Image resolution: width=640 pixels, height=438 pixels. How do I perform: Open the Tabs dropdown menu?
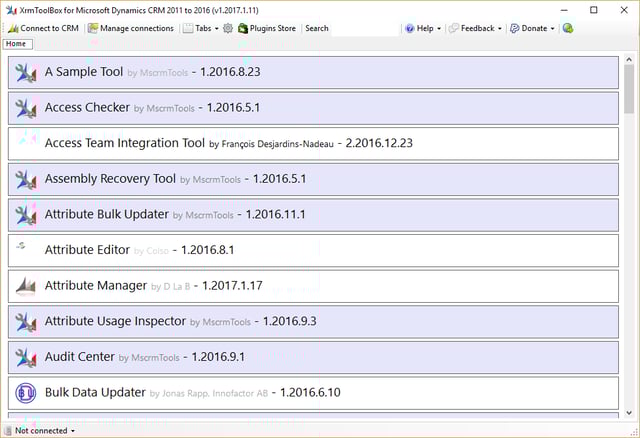(201, 28)
